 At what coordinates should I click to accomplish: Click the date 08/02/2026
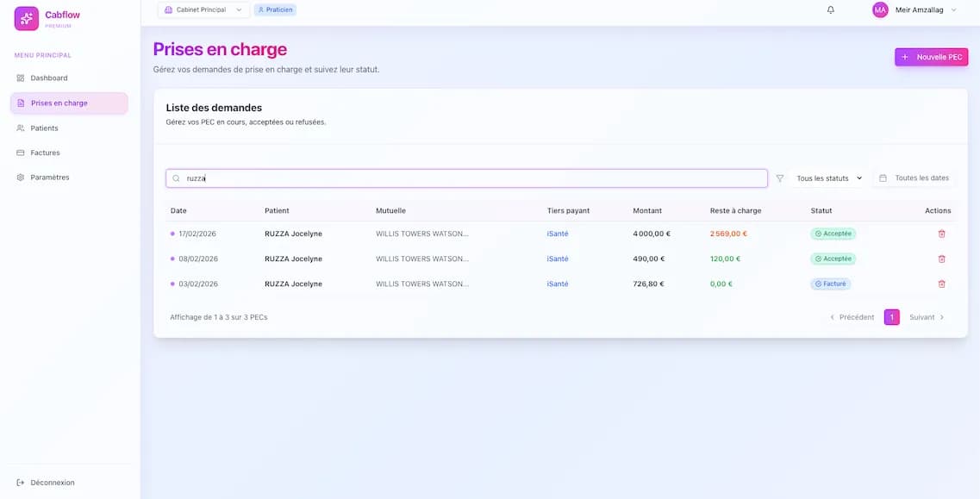tap(198, 259)
